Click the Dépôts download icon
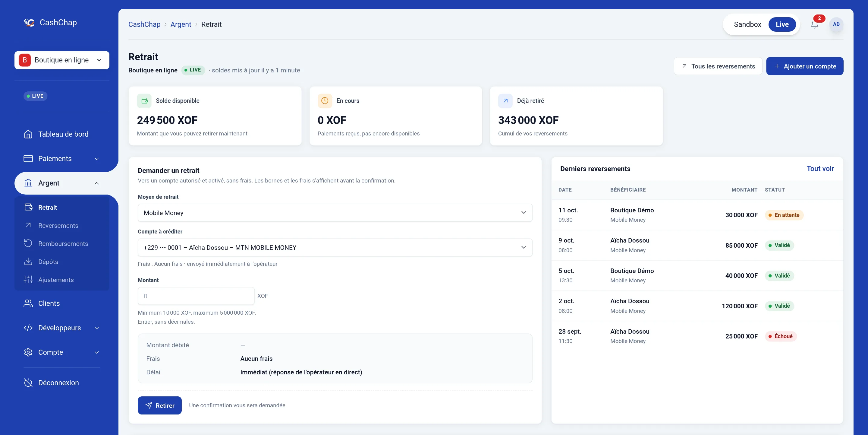The height and width of the screenshot is (435, 868). 28,262
